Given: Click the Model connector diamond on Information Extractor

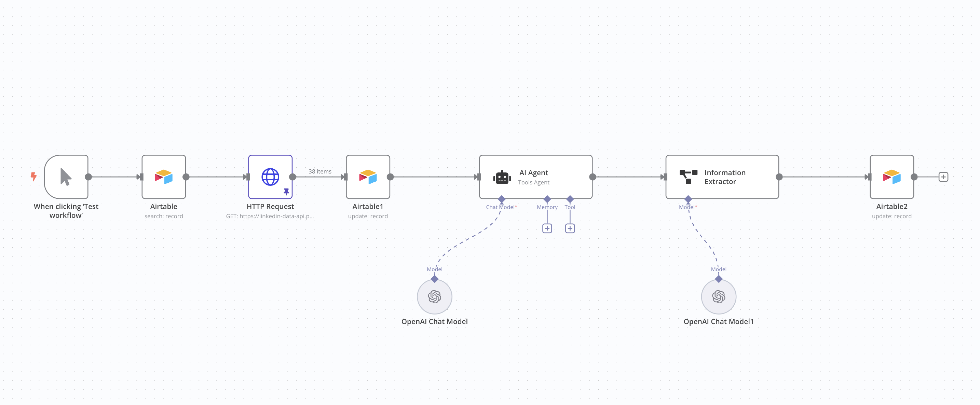Looking at the screenshot, I should click(688, 199).
